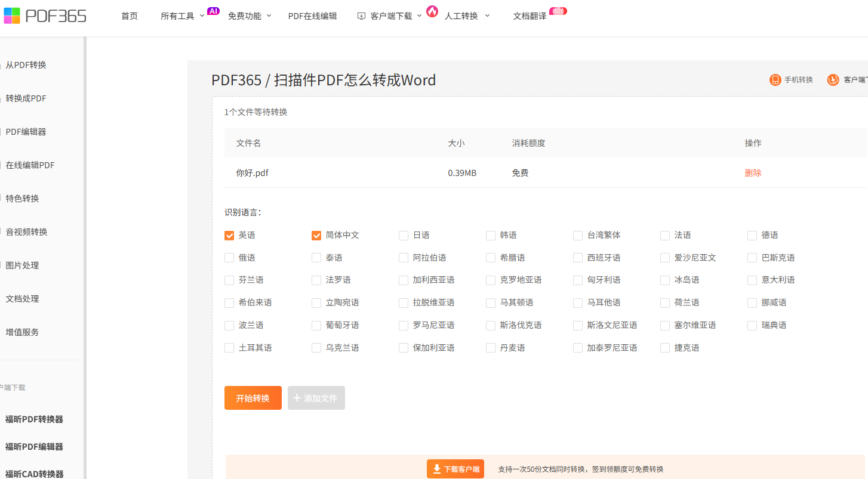The height and width of the screenshot is (479, 868).
Task: Enable the 葡萄牙语 checkbox
Action: click(316, 326)
